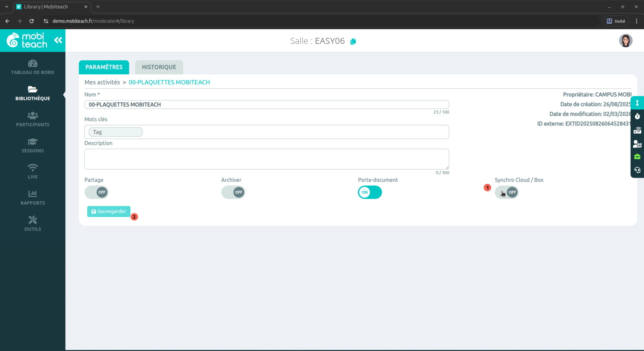Click the 'Propriétaire: CAMPUS MOBI' text
This screenshot has width=644, height=351.
[597, 94]
